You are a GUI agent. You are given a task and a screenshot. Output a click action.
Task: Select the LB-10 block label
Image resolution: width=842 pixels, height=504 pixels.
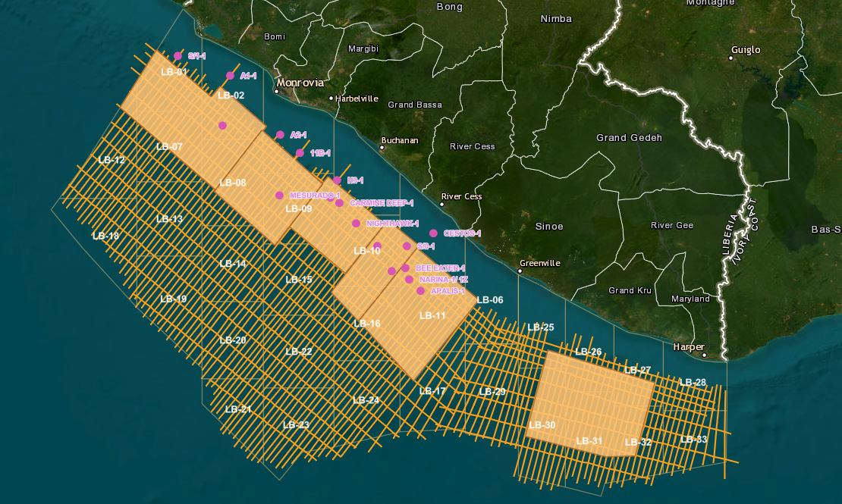[367, 251]
